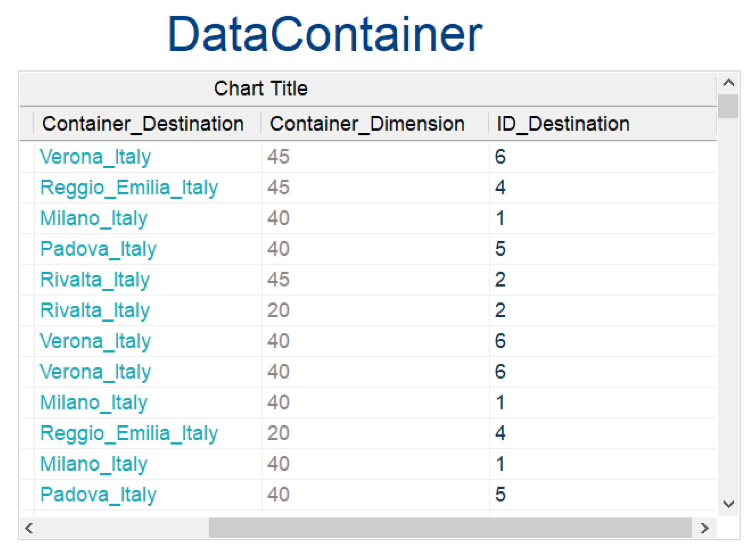
Task: Click the last Padova_Italy destination
Action: [98, 494]
